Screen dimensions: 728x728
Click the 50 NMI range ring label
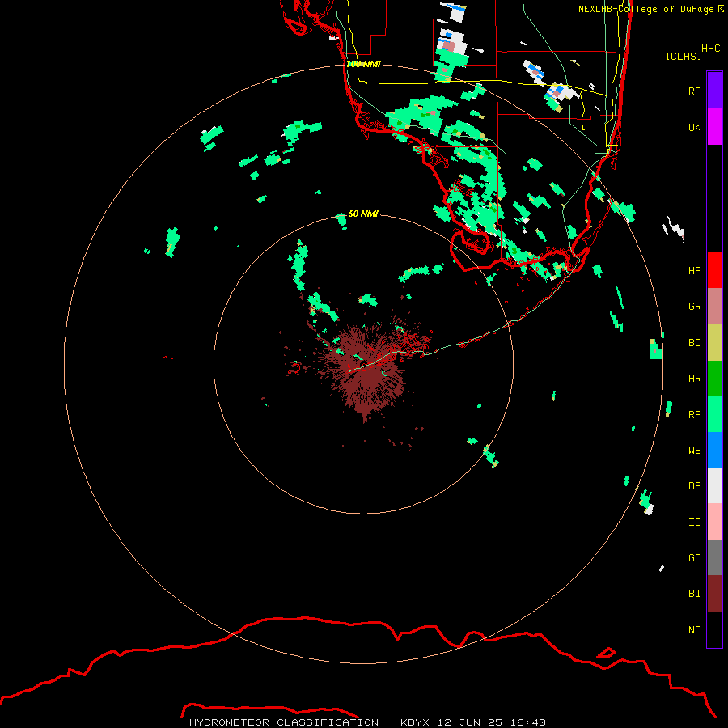pyautogui.click(x=363, y=214)
